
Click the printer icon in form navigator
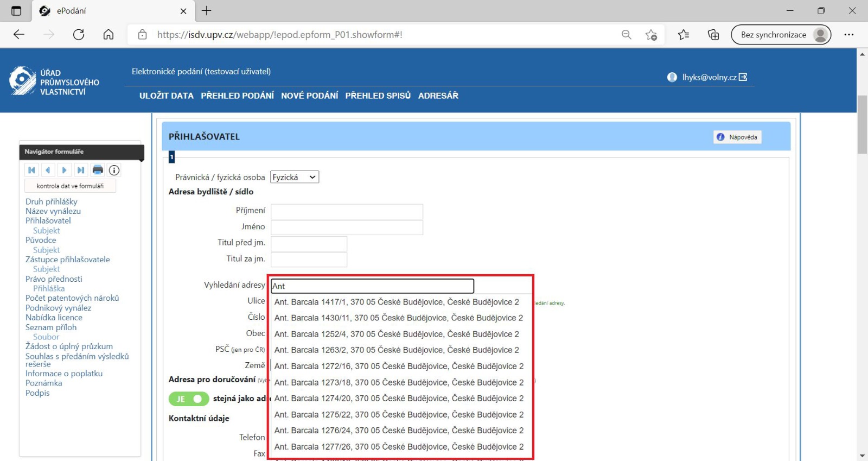coord(98,170)
